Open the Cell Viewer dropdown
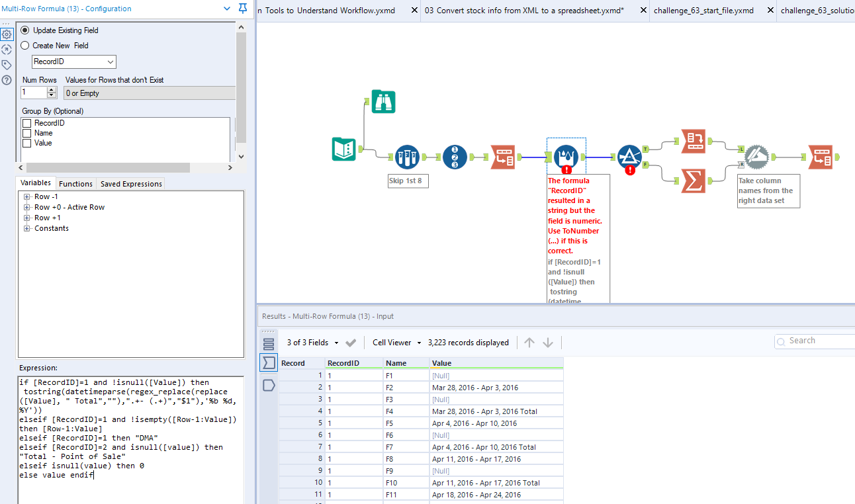855x504 pixels. pyautogui.click(x=396, y=343)
